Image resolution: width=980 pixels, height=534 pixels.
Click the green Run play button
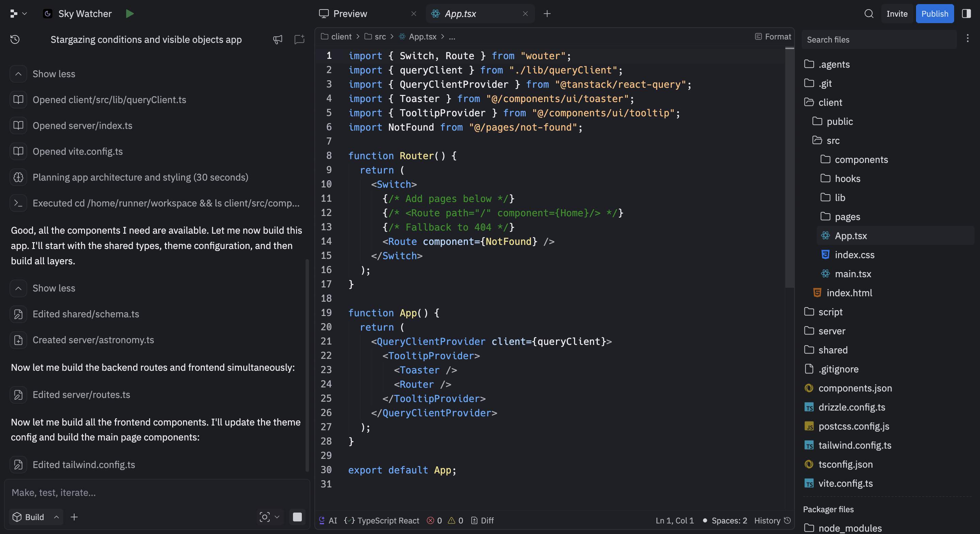130,14
